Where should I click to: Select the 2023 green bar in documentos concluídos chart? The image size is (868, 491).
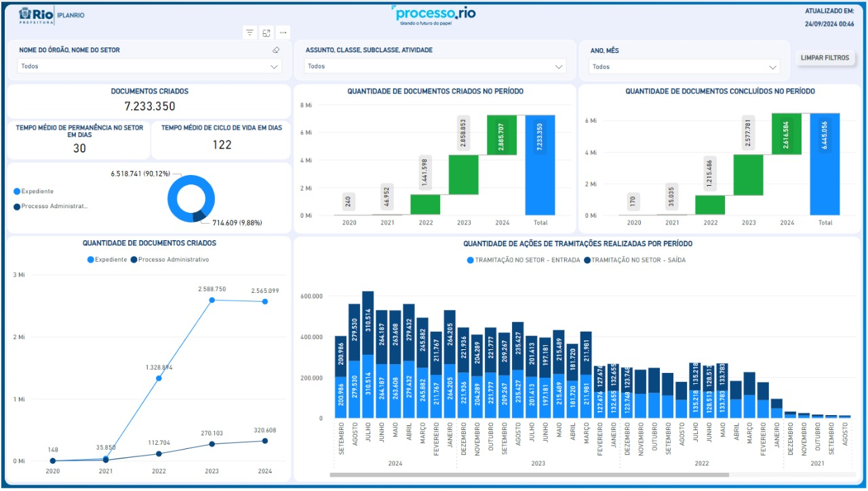pos(749,175)
